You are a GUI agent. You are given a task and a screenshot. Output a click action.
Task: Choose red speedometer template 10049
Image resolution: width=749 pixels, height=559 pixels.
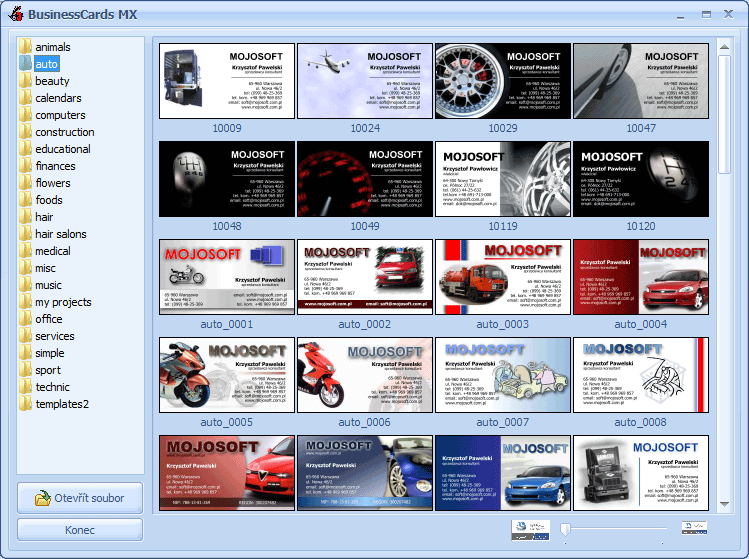point(365,179)
